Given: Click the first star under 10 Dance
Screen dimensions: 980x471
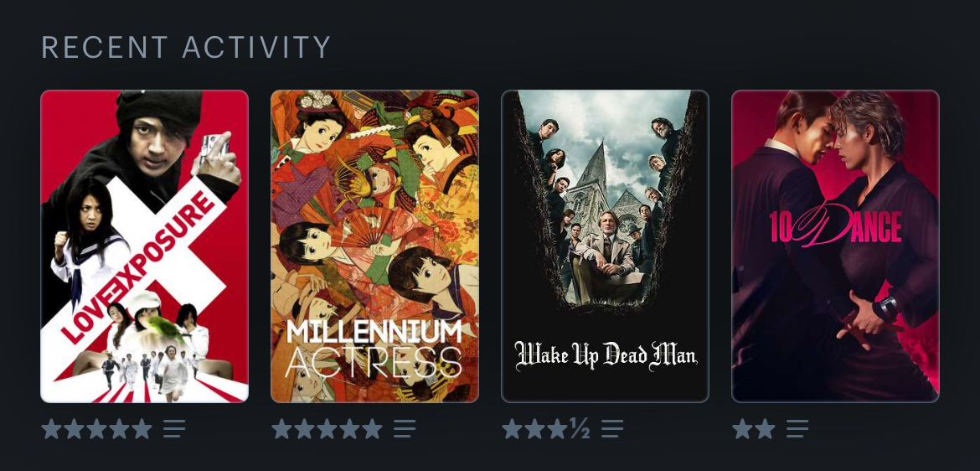Looking at the screenshot, I should [742, 429].
